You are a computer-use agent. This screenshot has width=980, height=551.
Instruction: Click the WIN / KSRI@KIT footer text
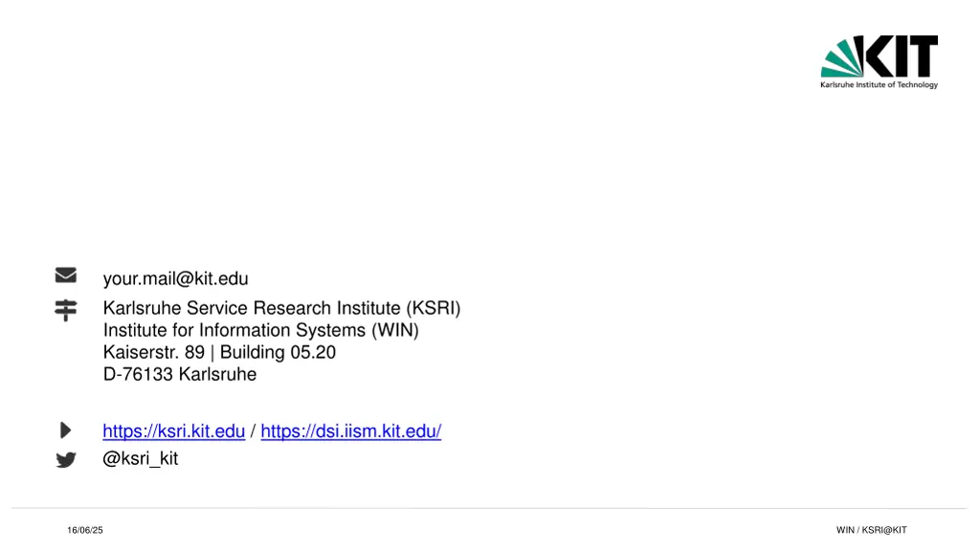[x=871, y=530]
